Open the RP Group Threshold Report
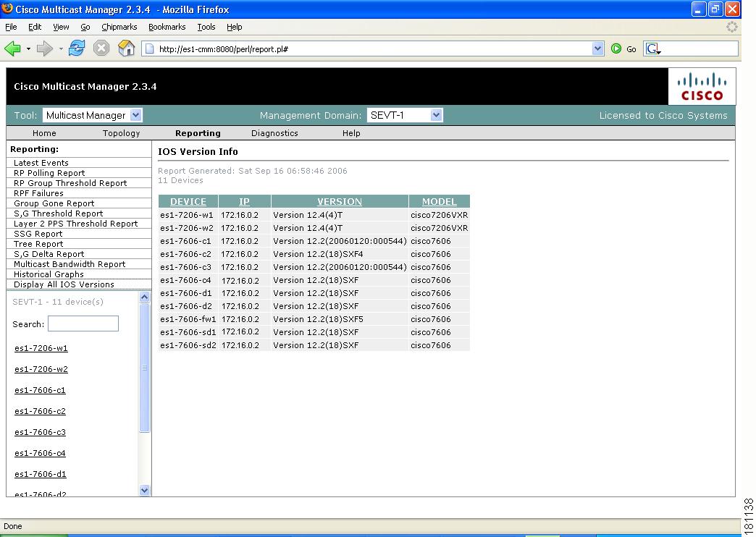 70,183
